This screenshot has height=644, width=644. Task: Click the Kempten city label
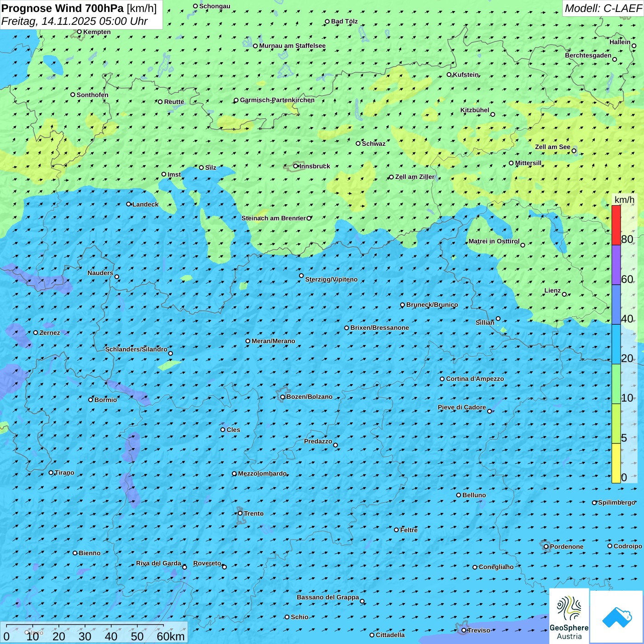click(x=97, y=32)
